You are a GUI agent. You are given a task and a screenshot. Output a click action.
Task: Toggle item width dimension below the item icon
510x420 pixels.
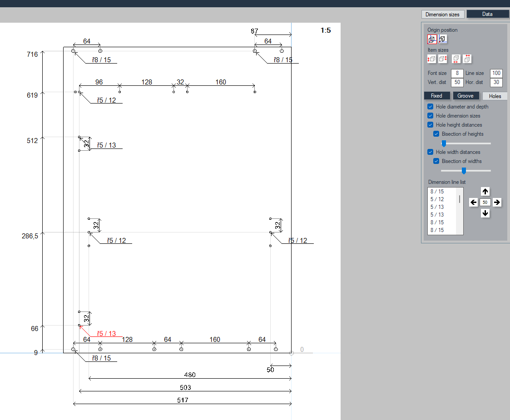pos(456,59)
